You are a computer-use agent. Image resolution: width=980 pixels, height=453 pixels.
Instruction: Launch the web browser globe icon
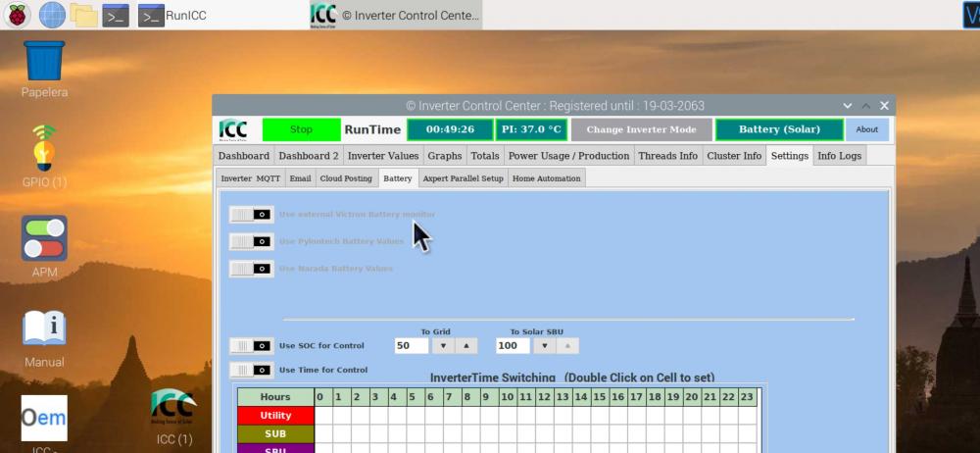click(52, 15)
